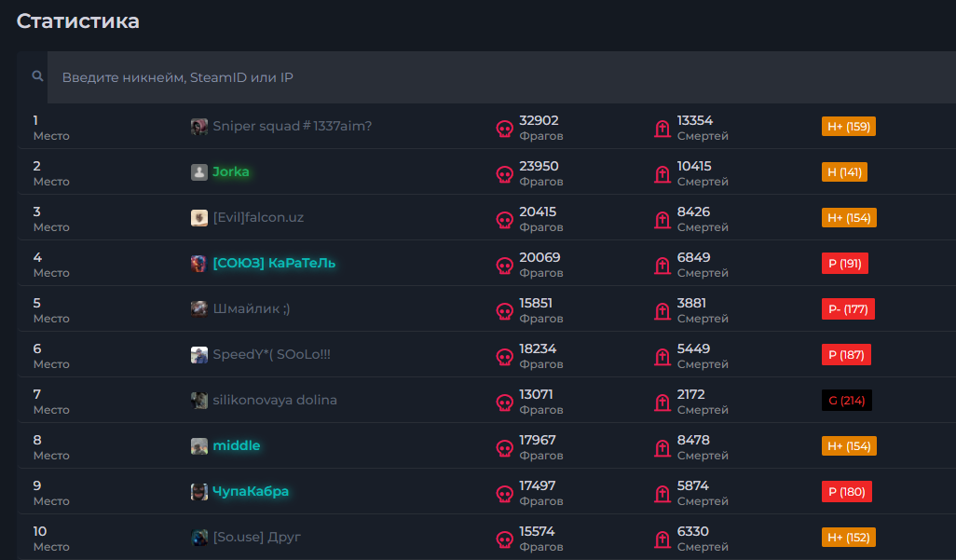956x560 pixels.
Task: Click the avatar of Sniper squad # 1337aim?
Action: [x=199, y=127]
